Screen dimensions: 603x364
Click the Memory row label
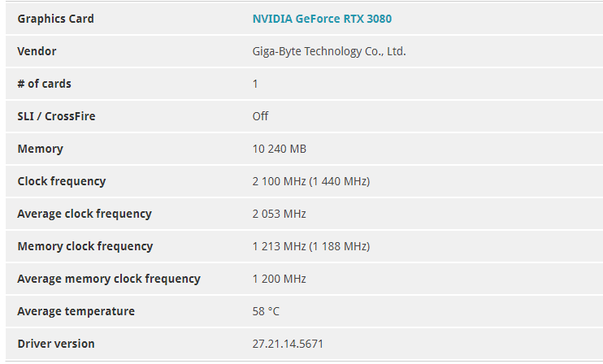coord(40,149)
